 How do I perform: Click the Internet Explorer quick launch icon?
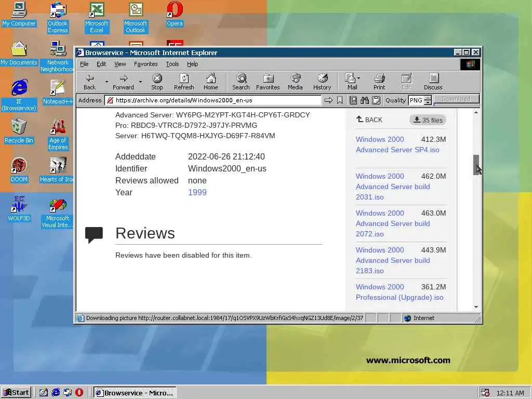56,393
